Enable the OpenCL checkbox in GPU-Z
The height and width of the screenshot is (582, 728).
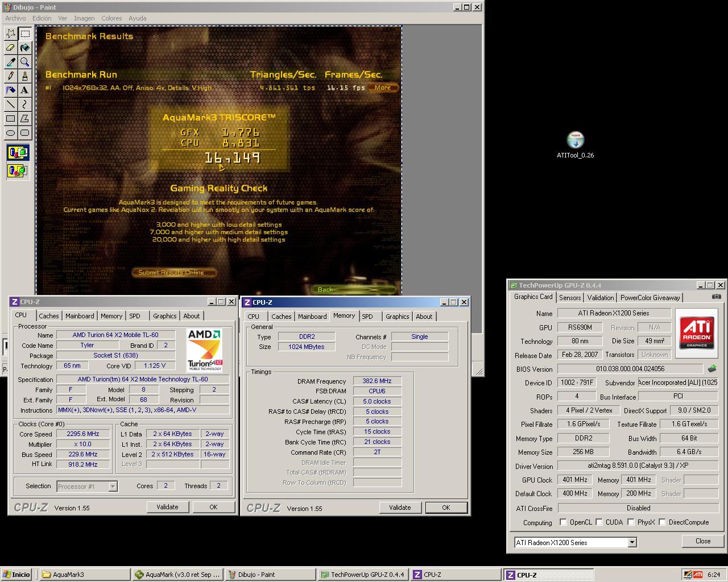[563, 522]
